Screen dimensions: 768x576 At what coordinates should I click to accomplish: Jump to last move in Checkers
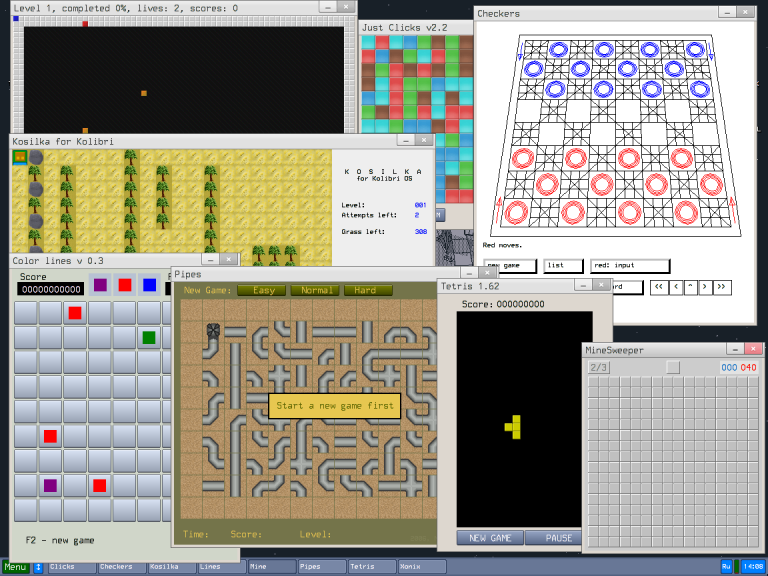[x=721, y=287]
